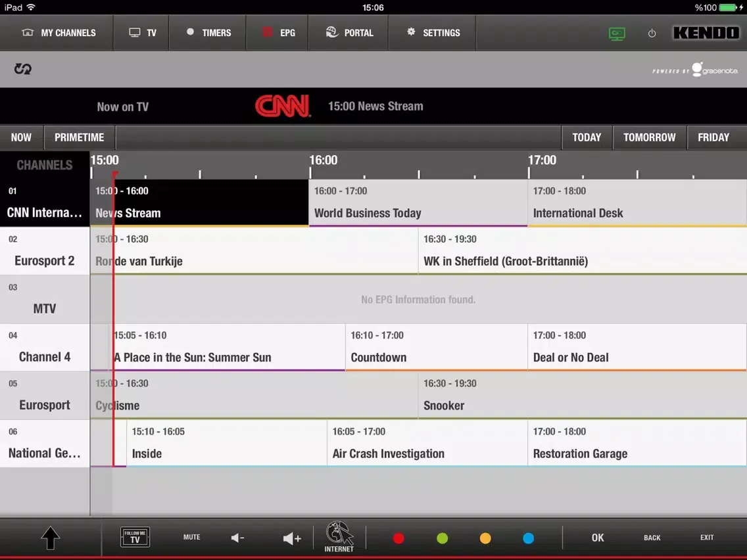The height and width of the screenshot is (560, 747).
Task: Click the Back remote button
Action: tap(652, 538)
